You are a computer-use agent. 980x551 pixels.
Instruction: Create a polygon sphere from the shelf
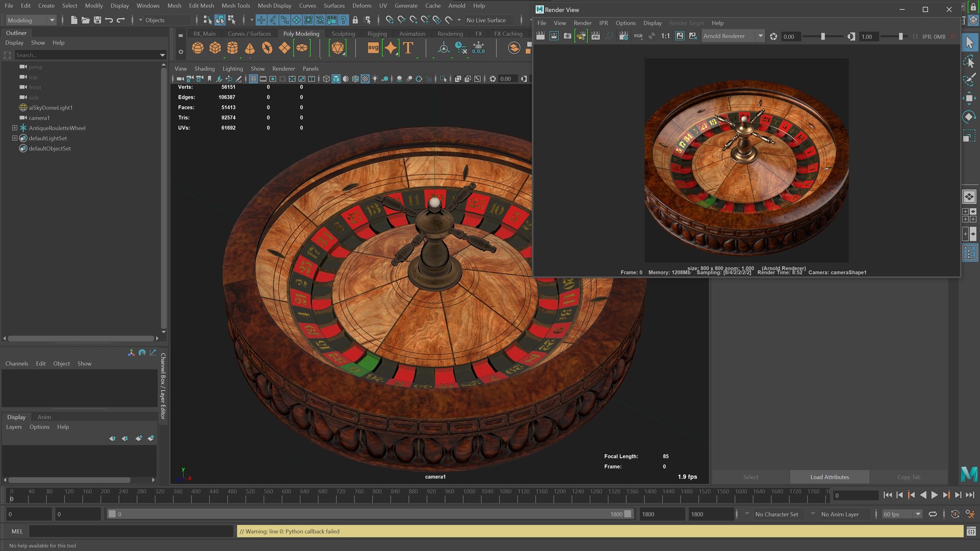point(198,48)
